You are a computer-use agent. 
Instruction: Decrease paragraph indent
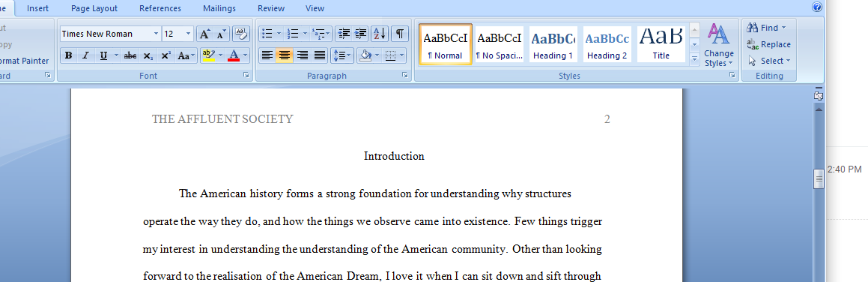343,34
